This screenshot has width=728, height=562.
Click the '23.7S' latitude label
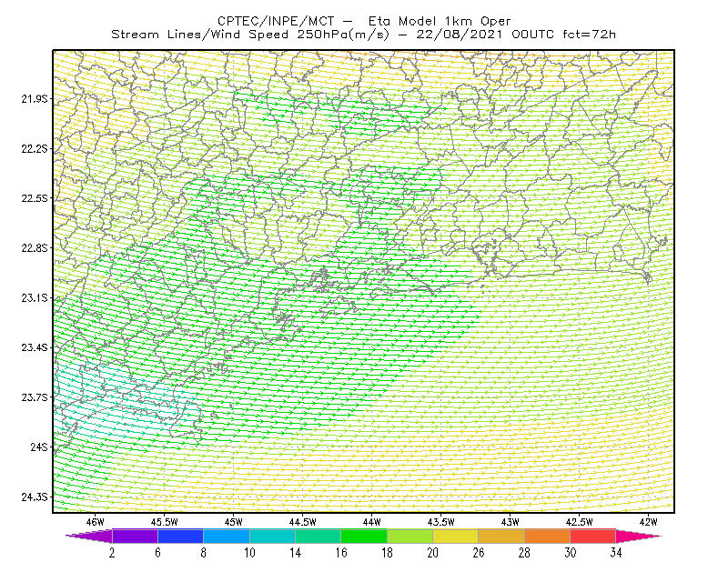[x=35, y=397]
